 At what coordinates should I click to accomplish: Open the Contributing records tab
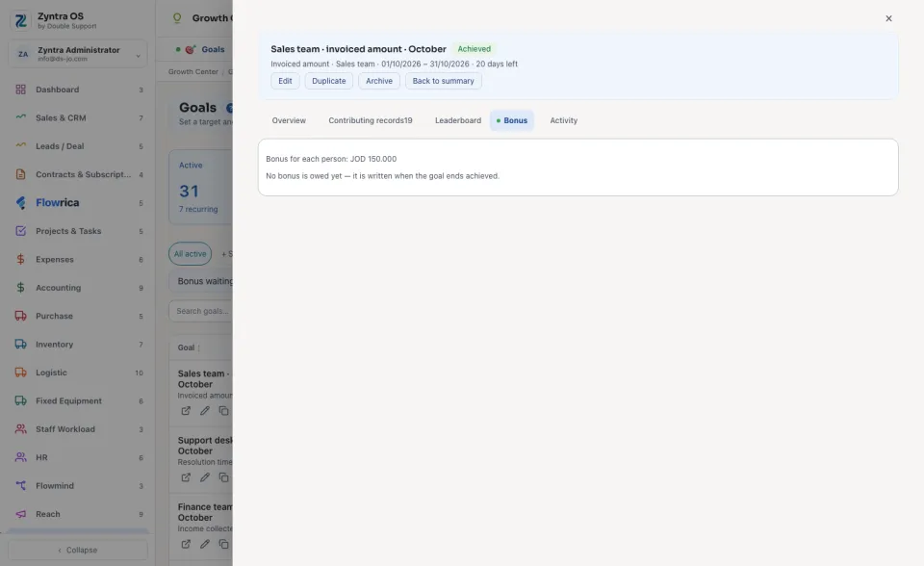pyautogui.click(x=370, y=120)
